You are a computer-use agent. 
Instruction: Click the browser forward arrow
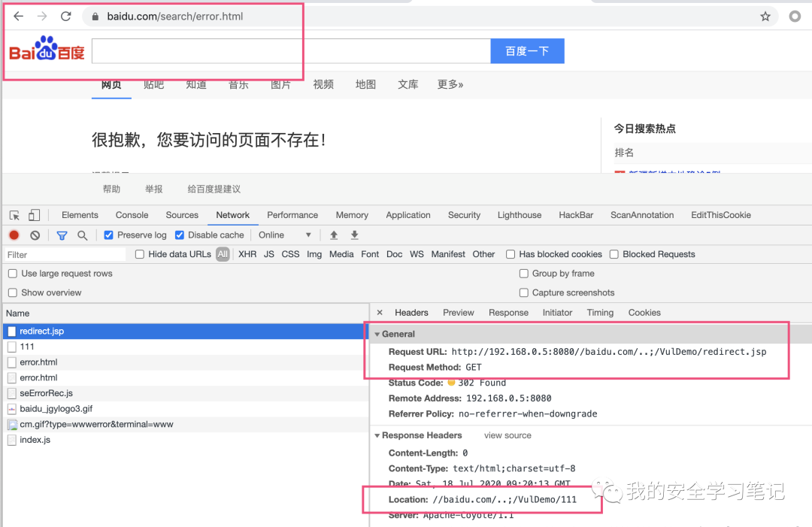(42, 17)
